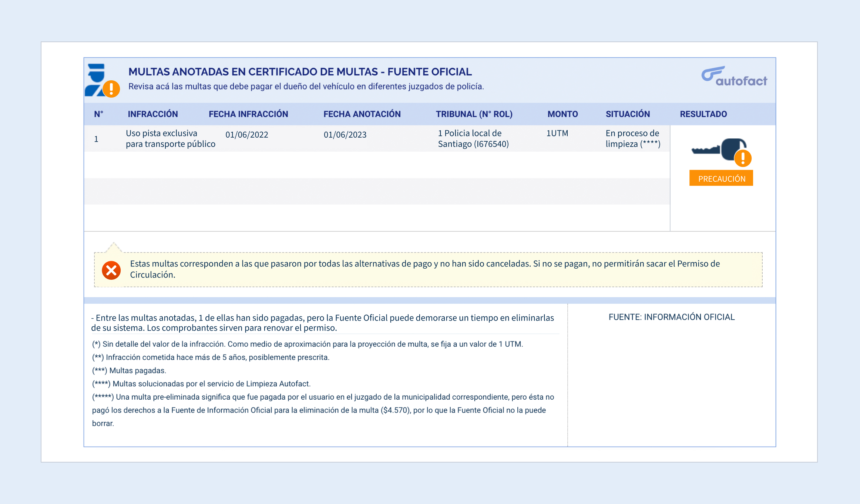
Task: Click the yellow unpaid fines warning box
Action: pyautogui.click(x=428, y=269)
